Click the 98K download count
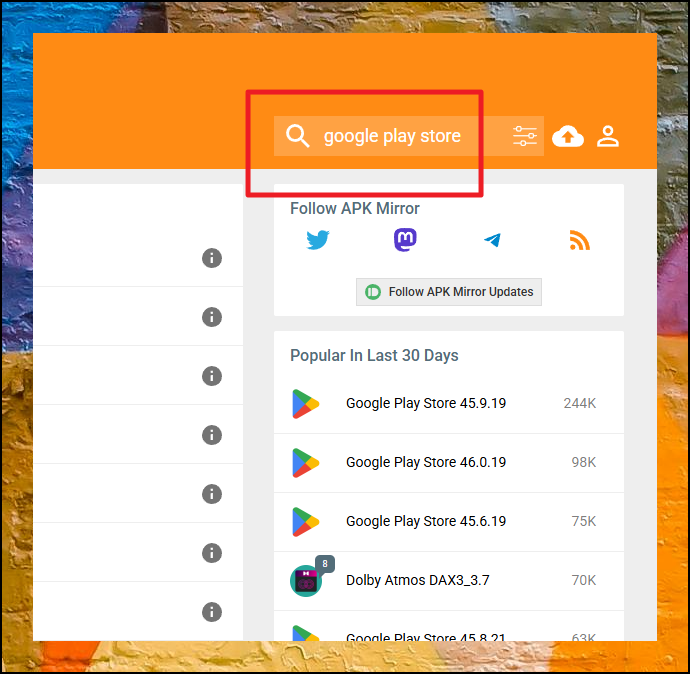This screenshot has height=674, width=690. [584, 462]
